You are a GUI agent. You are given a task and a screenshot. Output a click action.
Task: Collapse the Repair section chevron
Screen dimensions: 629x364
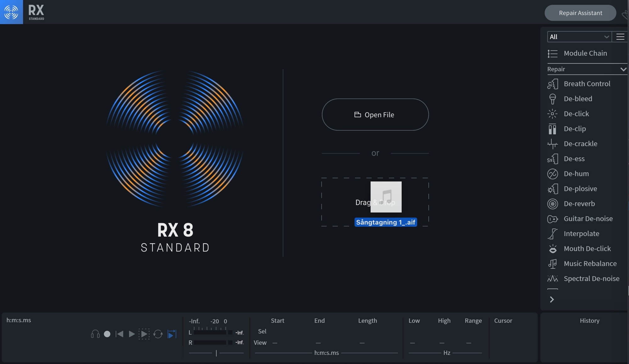tap(623, 69)
